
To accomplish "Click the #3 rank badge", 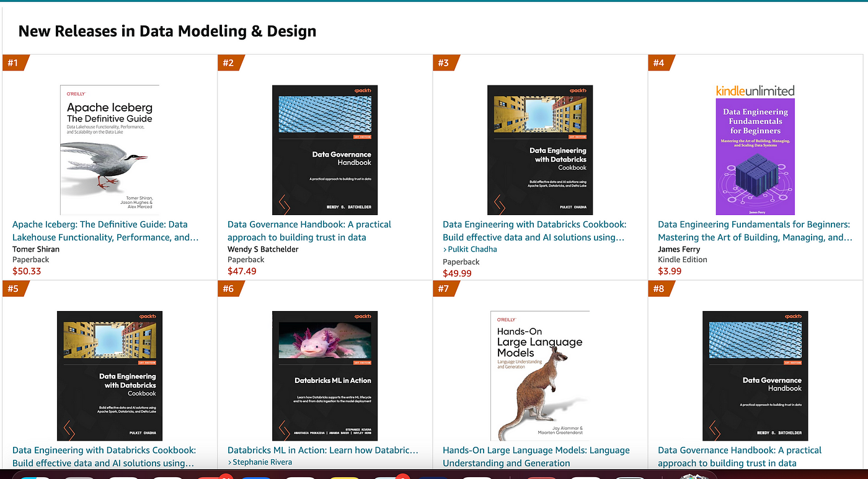I will [x=445, y=63].
